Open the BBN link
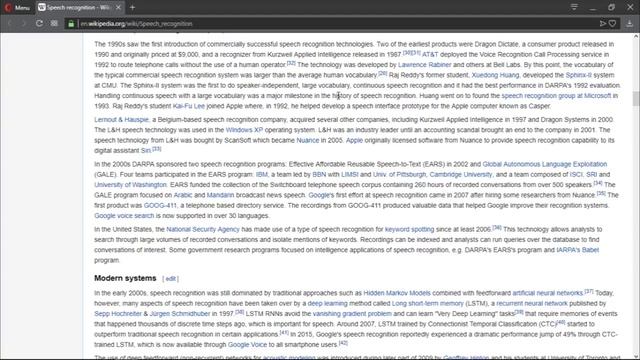This screenshot has height=360, width=640. (x=319, y=174)
